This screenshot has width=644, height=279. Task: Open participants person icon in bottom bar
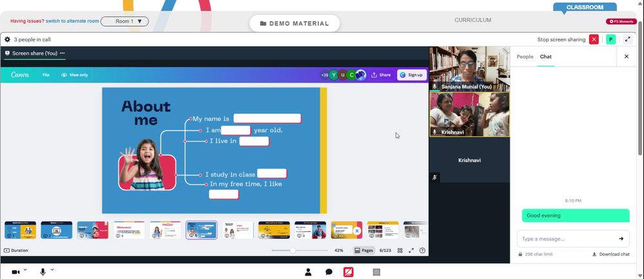coord(308,272)
